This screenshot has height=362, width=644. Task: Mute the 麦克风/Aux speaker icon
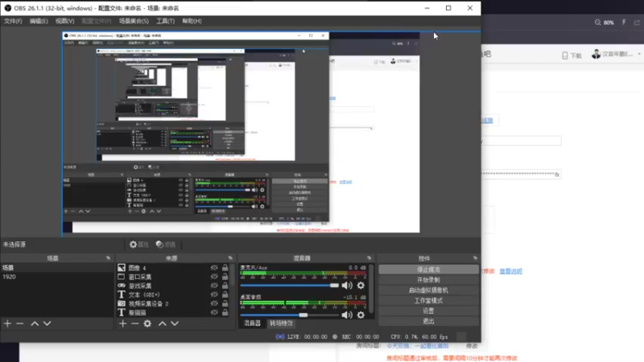click(347, 286)
